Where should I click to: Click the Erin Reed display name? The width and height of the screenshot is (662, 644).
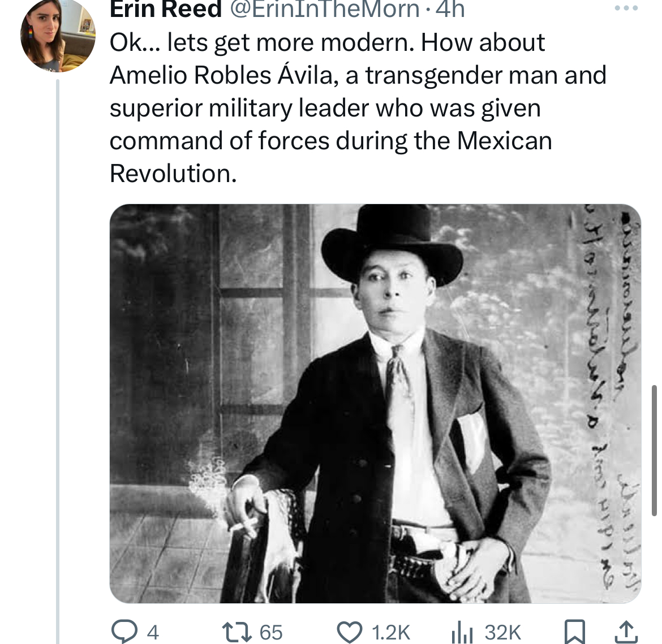coord(165,9)
